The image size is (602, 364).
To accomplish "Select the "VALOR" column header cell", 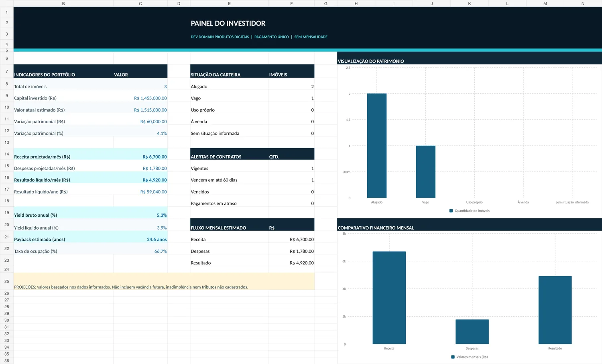I will (140, 71).
